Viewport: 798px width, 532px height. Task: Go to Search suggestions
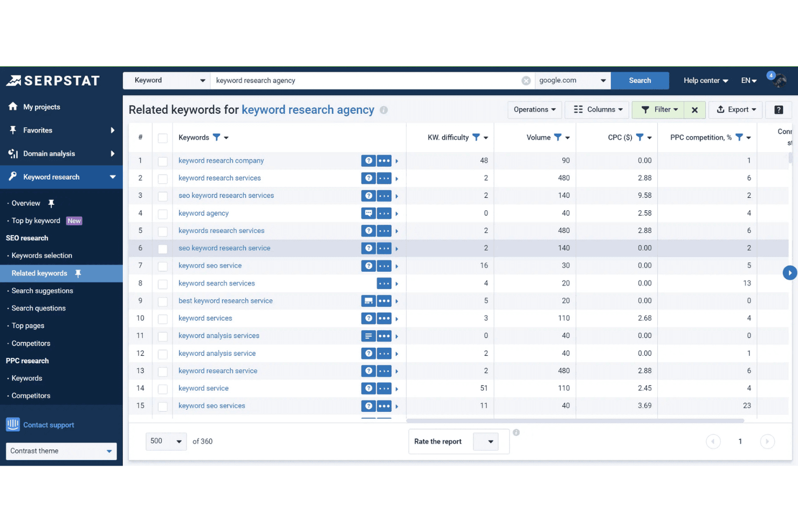[42, 291]
